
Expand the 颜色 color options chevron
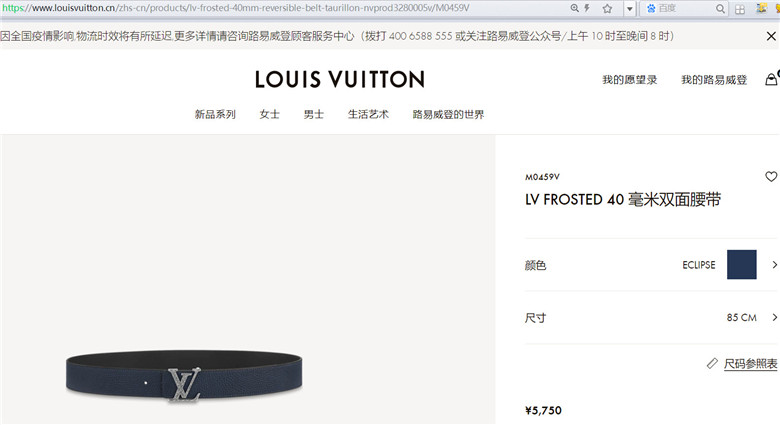[774, 265]
